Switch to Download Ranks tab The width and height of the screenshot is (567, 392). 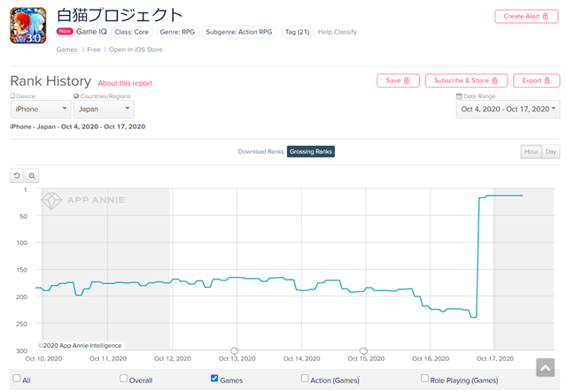tap(260, 151)
